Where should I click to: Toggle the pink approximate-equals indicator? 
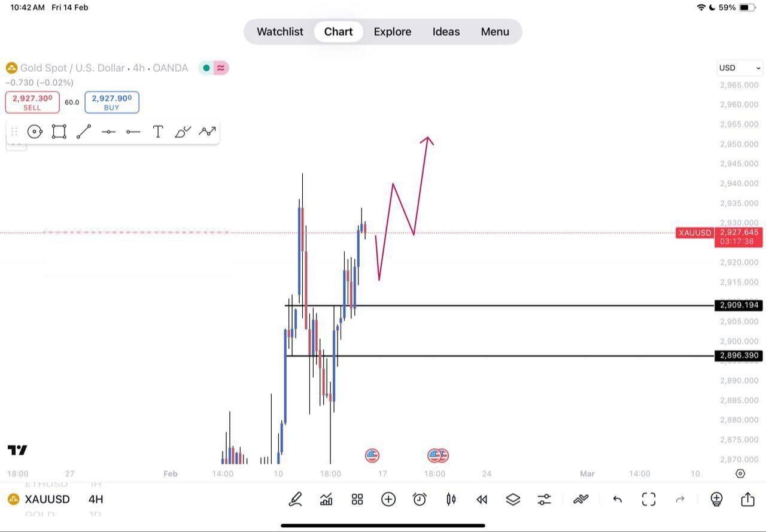click(x=221, y=68)
